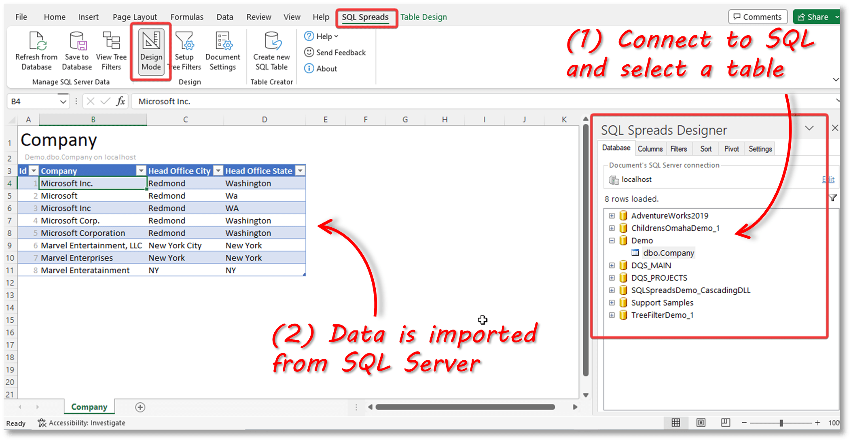Open the filter icon in SQL Spreads Designer
Viewport: 868px width, 442px height.
(x=833, y=198)
